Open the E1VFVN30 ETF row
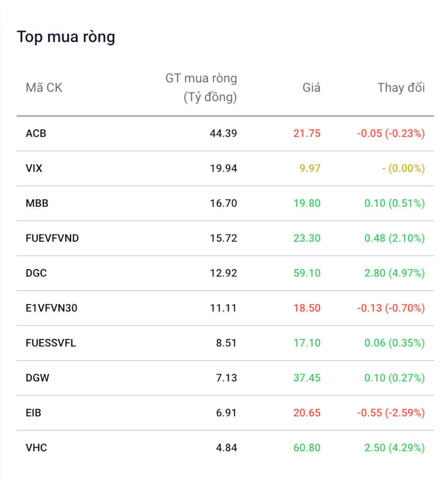 coord(51,308)
